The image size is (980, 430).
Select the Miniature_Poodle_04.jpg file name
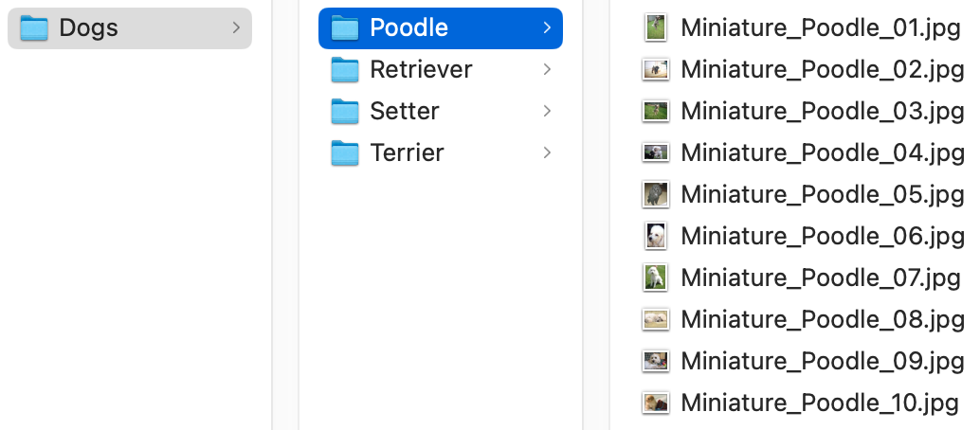click(823, 152)
